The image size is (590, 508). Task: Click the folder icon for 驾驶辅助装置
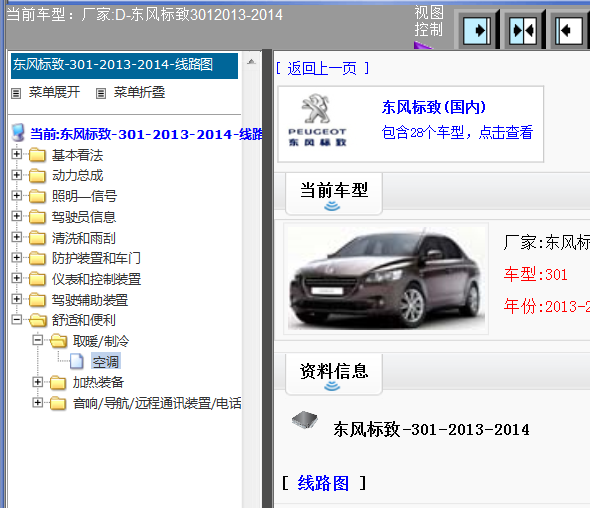pyautogui.click(x=37, y=300)
